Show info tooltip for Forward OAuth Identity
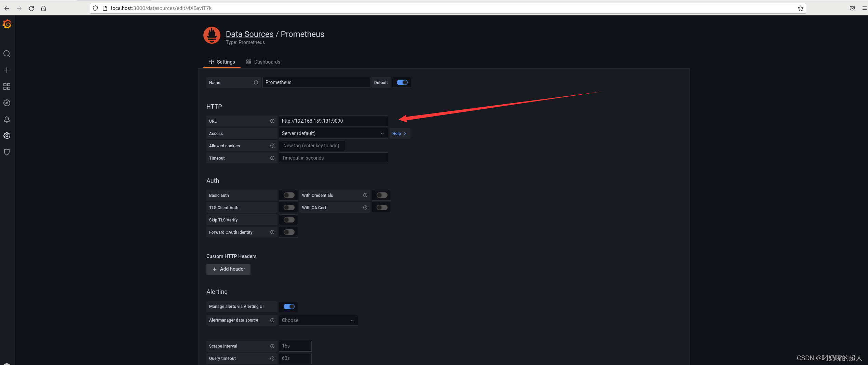The height and width of the screenshot is (365, 868). pyautogui.click(x=272, y=232)
